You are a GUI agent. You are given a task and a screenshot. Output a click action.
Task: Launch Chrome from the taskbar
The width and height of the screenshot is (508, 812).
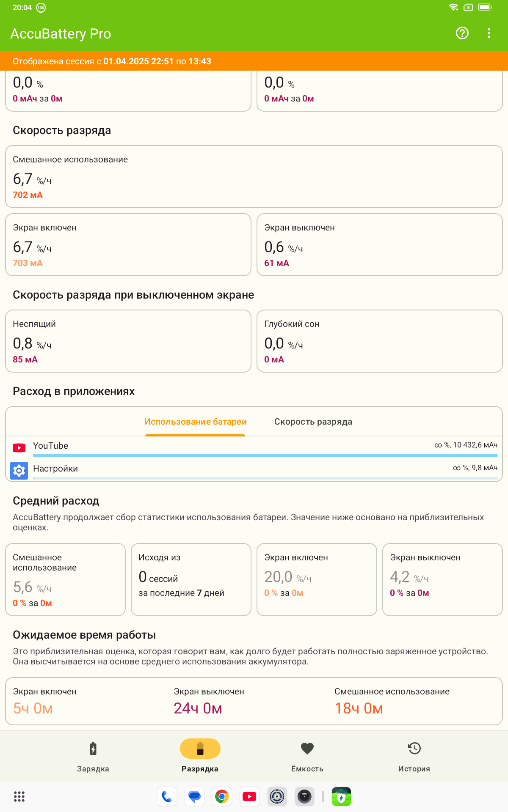coord(222,797)
